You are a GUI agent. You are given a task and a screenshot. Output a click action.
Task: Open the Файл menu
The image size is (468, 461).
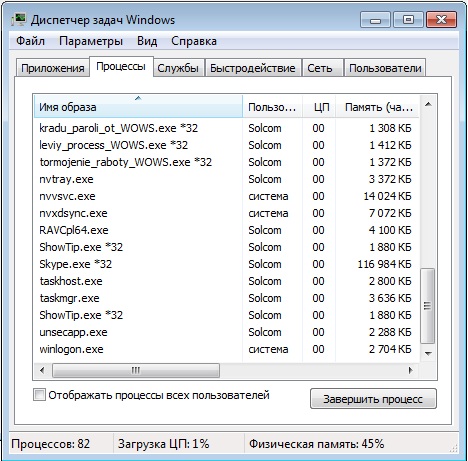[x=30, y=41]
